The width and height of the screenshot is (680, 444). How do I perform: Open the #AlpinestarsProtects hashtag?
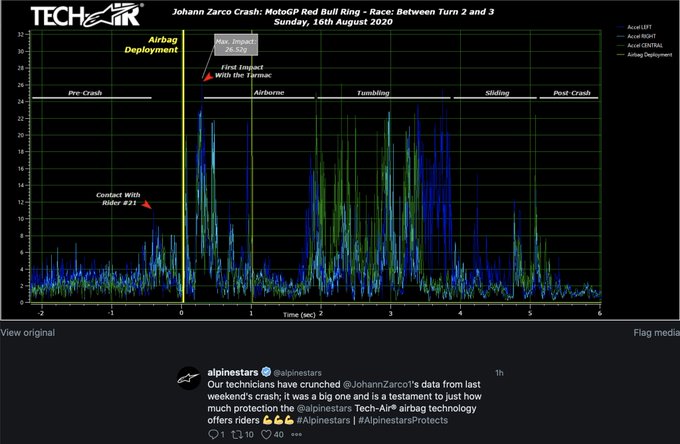(x=403, y=420)
